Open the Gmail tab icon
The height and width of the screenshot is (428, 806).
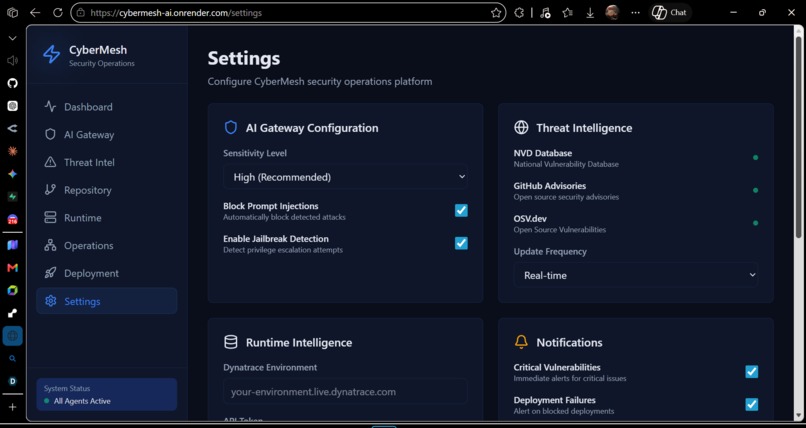pyautogui.click(x=12, y=268)
